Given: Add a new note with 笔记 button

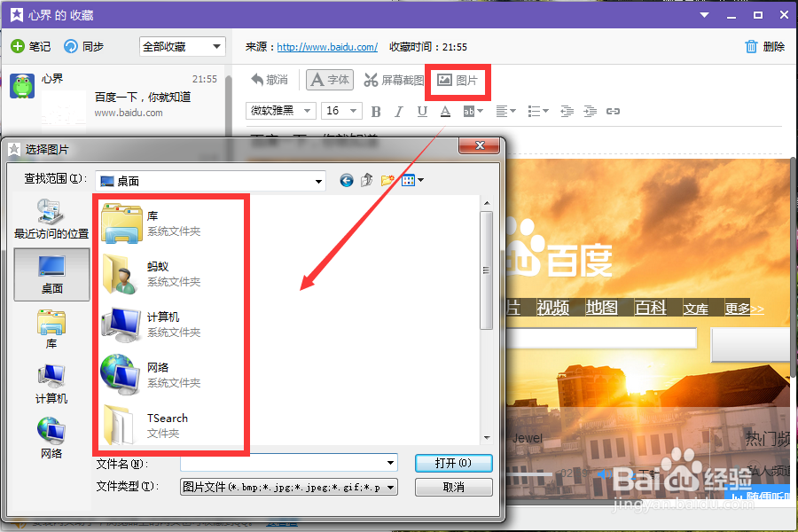Looking at the screenshot, I should tap(30, 46).
